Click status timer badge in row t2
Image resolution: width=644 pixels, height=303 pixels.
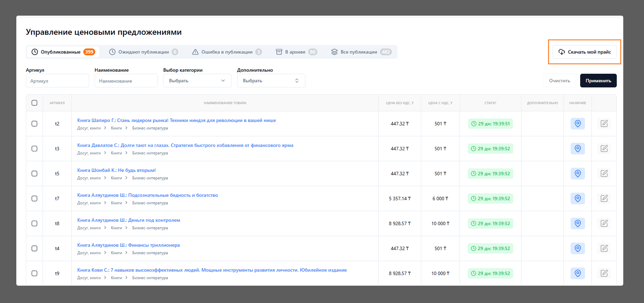click(x=490, y=124)
